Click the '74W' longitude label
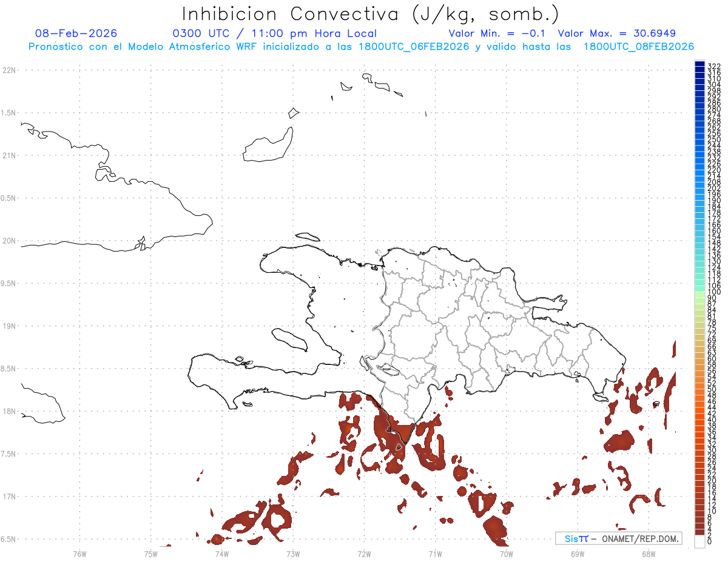This screenshot has width=728, height=562. 221,554
